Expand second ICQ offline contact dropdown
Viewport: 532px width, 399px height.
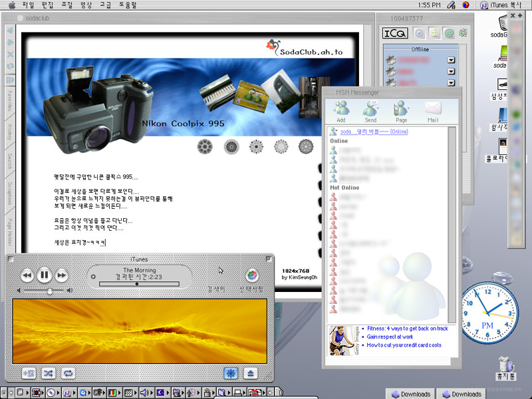pyautogui.click(x=452, y=71)
